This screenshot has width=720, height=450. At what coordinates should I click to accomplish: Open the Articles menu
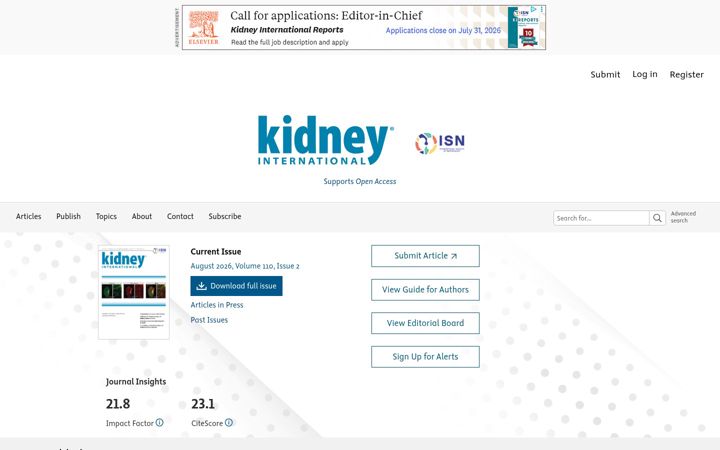point(28,216)
